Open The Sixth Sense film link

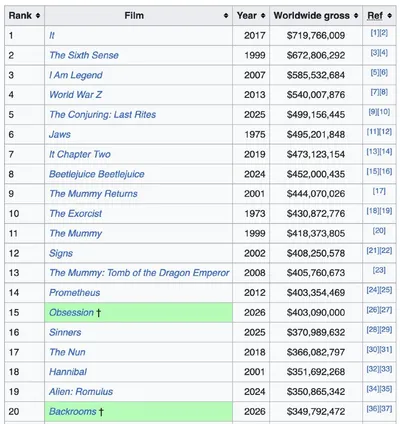pyautogui.click(x=84, y=55)
